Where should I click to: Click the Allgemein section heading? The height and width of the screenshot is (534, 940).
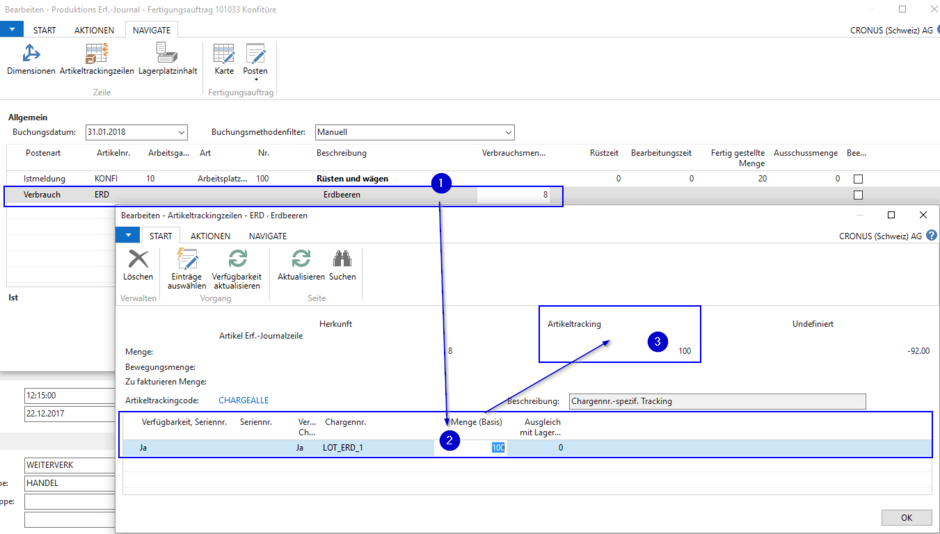click(28, 117)
